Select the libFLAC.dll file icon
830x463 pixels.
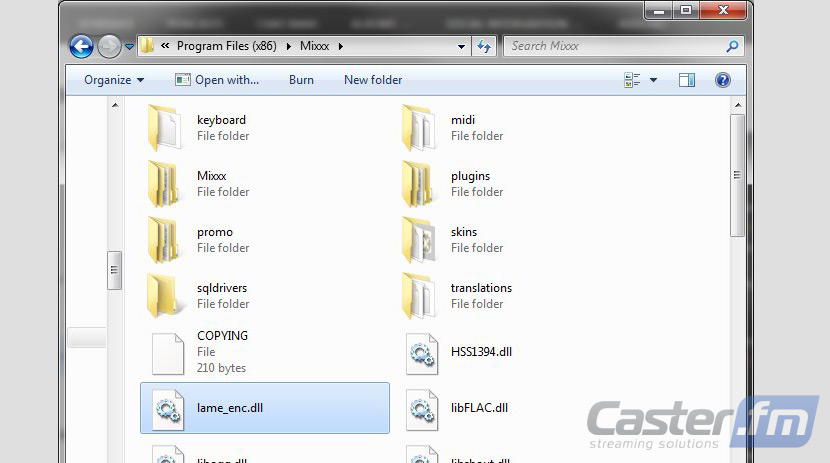(422, 410)
